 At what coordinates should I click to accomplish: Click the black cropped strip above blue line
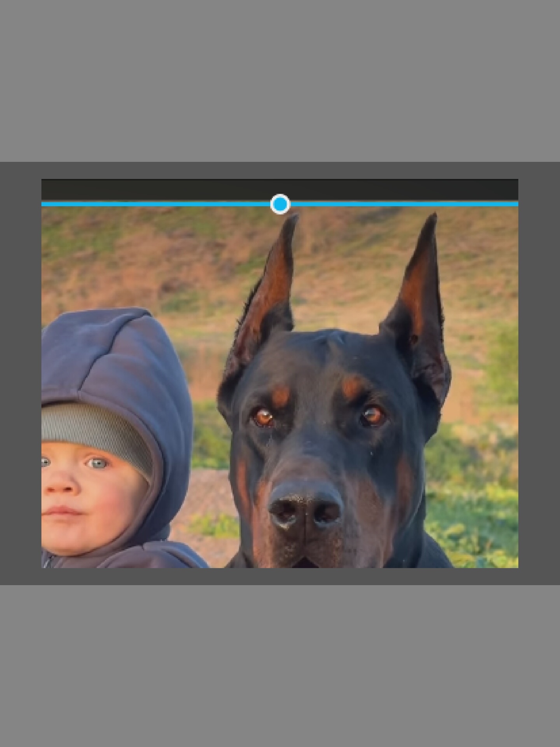click(280, 190)
